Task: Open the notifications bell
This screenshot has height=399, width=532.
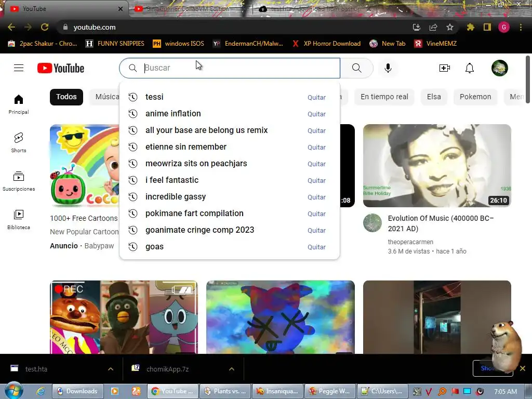Action: point(470,68)
